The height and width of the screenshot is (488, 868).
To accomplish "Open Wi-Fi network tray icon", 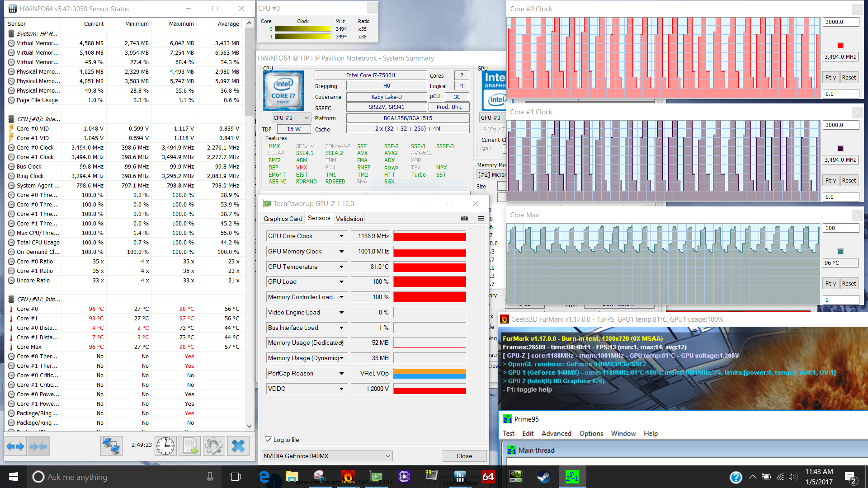I will [x=780, y=477].
